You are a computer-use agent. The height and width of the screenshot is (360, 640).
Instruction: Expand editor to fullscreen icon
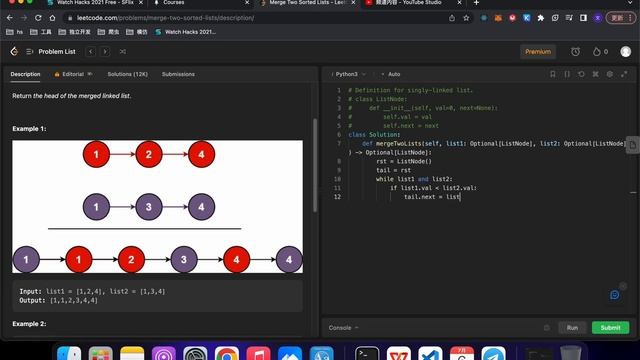pos(624,74)
